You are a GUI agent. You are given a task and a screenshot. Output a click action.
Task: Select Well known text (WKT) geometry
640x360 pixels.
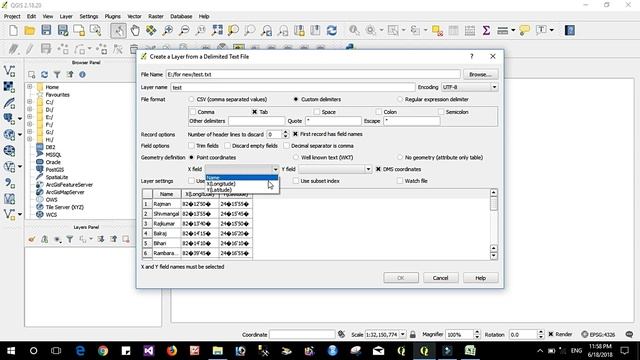296,157
